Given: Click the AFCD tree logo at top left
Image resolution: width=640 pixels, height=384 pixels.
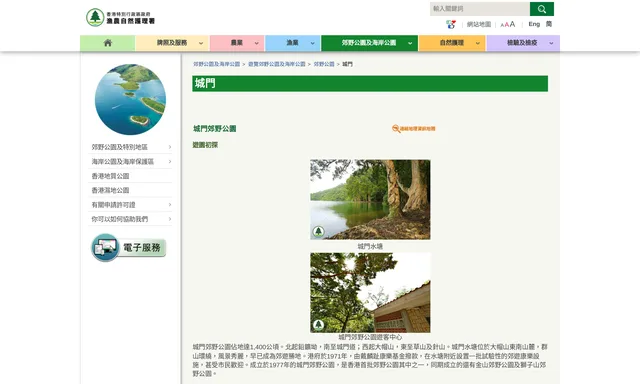Looking at the screenshot, I should pyautogui.click(x=95, y=18).
